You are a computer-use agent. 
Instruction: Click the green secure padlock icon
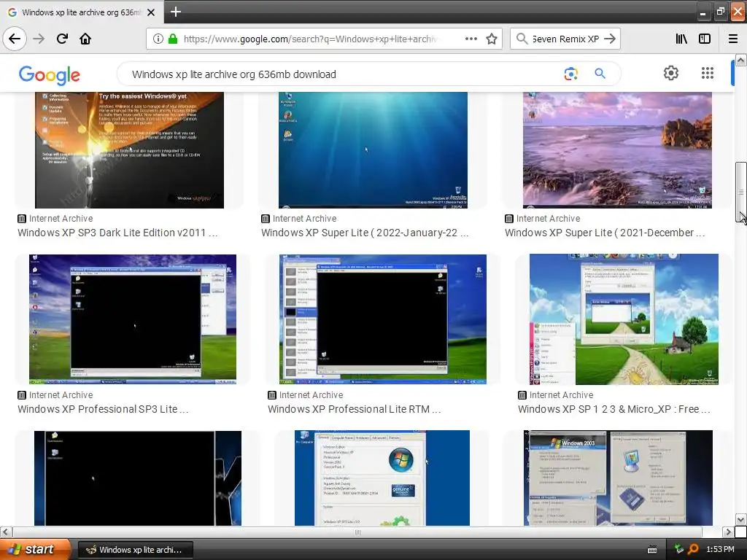[x=173, y=39]
